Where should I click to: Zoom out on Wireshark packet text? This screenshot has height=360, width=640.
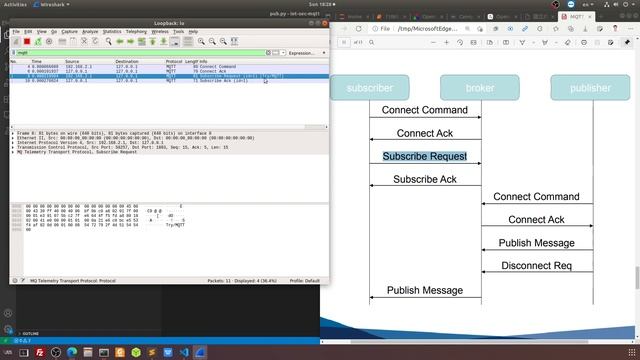click(x=212, y=41)
